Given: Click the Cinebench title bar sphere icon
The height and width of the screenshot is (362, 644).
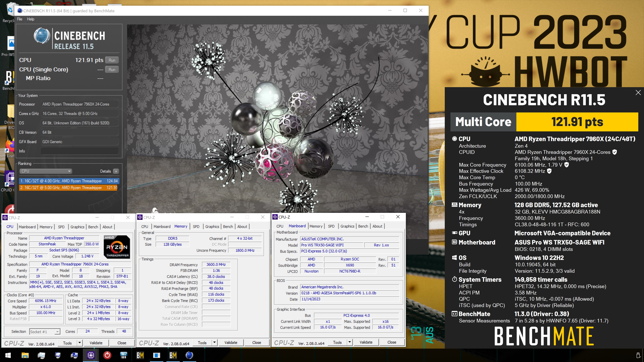Looking at the screenshot, I should [x=20, y=11].
